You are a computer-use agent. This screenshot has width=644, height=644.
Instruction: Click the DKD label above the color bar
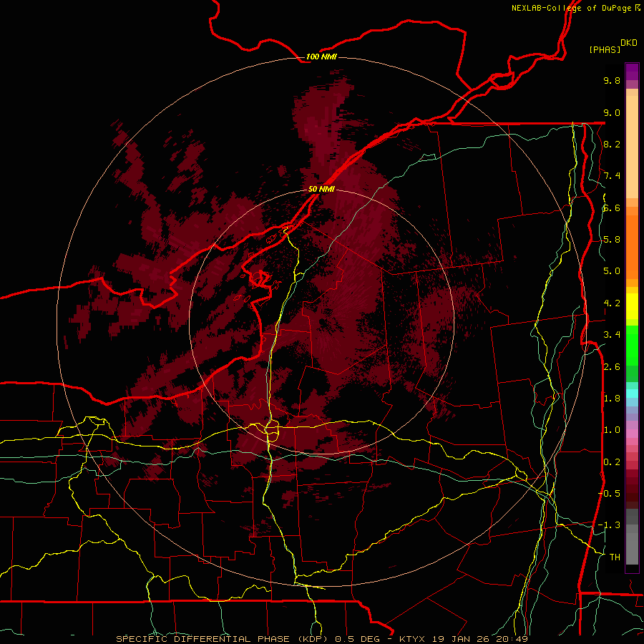[629, 43]
